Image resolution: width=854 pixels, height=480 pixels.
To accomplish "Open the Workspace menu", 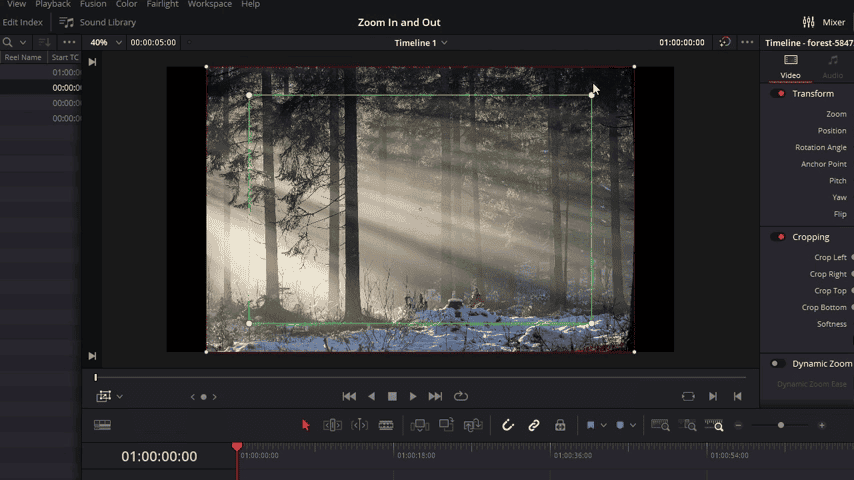I will 210,4.
